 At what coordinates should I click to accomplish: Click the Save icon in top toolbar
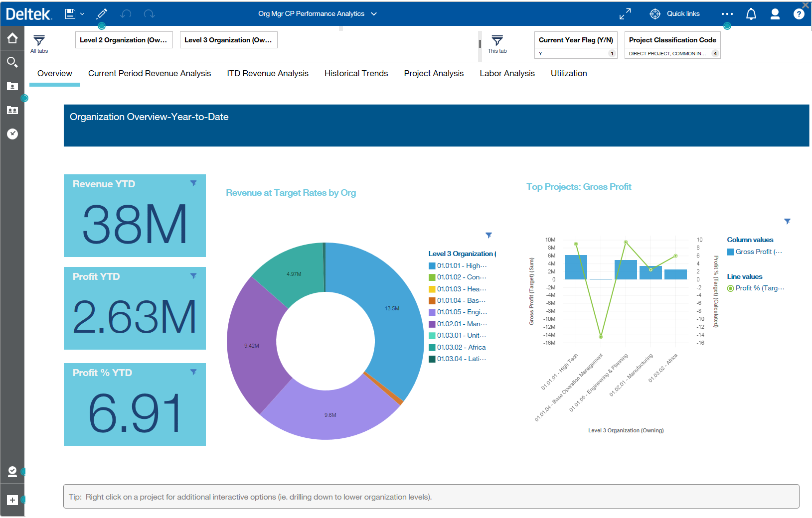(x=70, y=14)
